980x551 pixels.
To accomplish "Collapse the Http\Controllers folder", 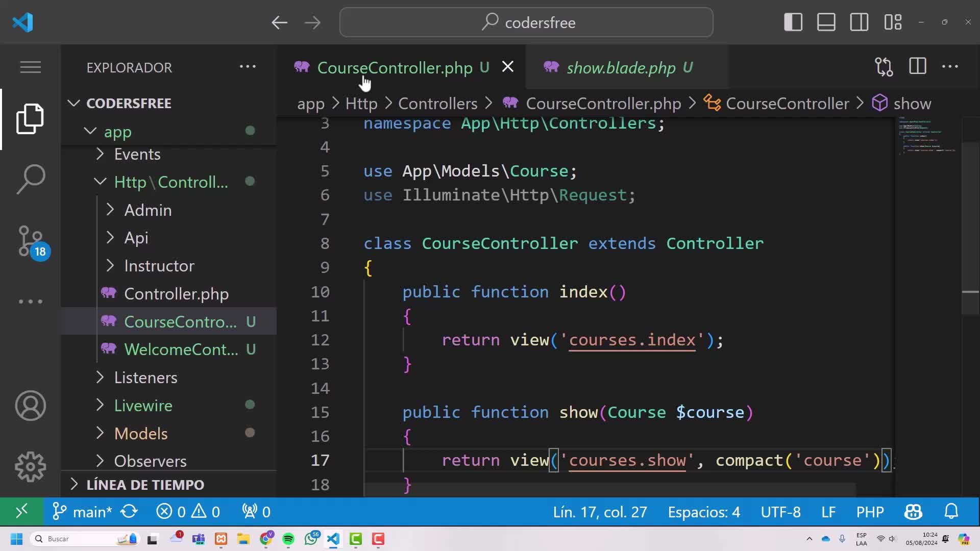I will tap(170, 182).
